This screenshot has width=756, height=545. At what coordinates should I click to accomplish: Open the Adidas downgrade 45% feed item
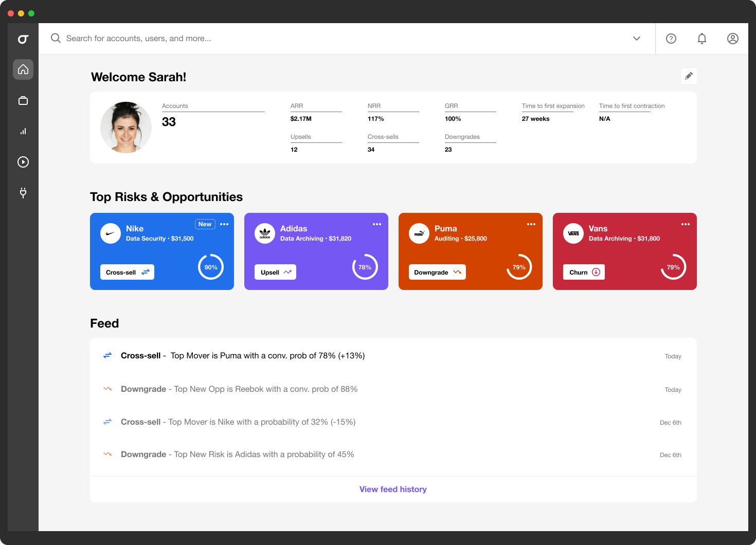[x=393, y=455]
